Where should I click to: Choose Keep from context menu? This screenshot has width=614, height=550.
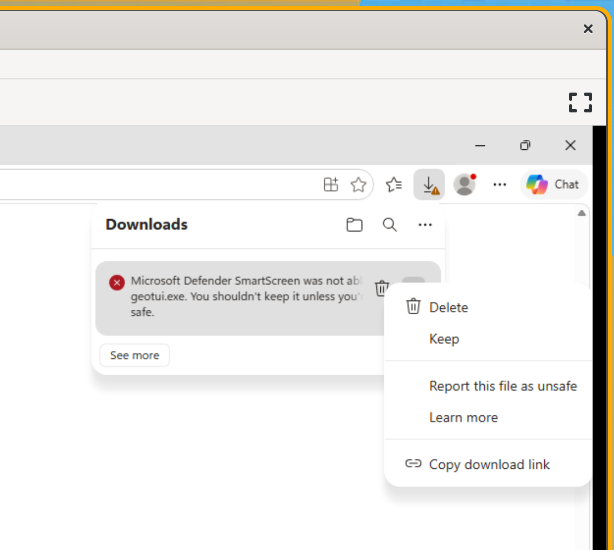(488, 339)
